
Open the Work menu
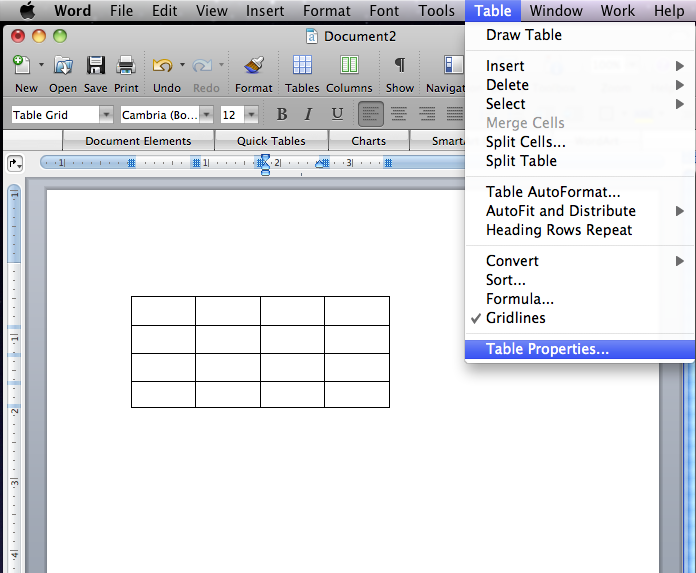(617, 11)
